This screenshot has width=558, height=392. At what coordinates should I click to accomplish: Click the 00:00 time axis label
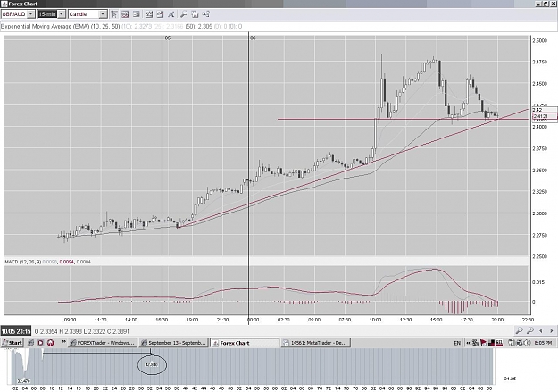(x=253, y=320)
